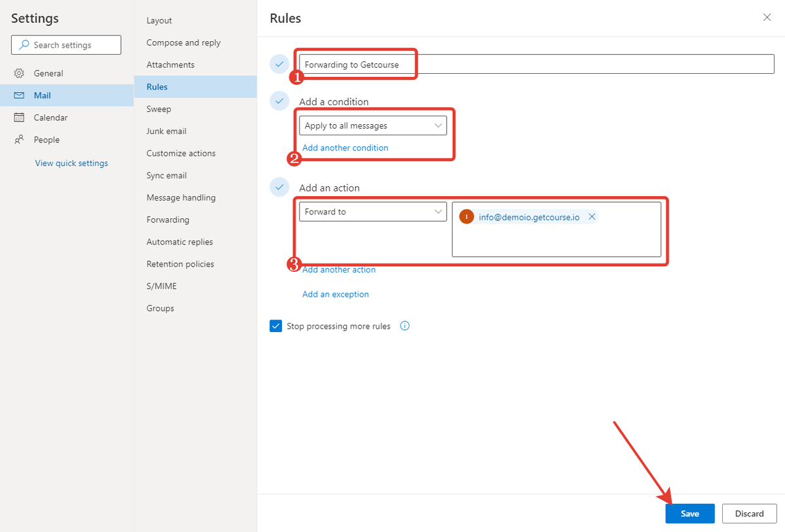Click the checkmark circle beside rule name
The width and height of the screenshot is (785, 532).
(x=279, y=64)
